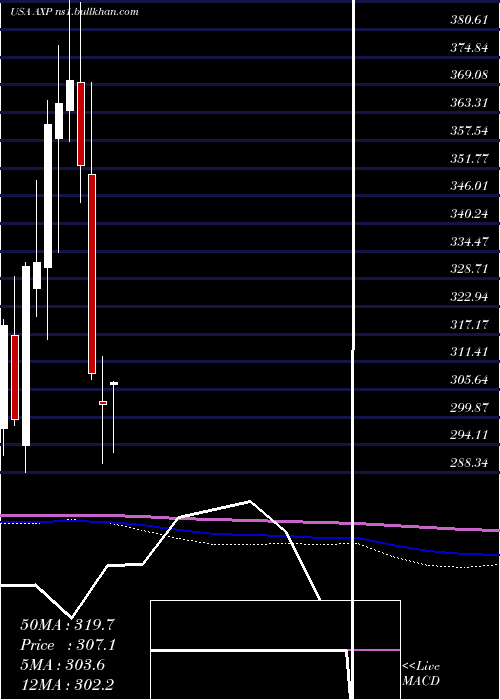Click the 288.34 price axis label
Image resolution: width=500 pixels, height=700 pixels.
point(469,463)
